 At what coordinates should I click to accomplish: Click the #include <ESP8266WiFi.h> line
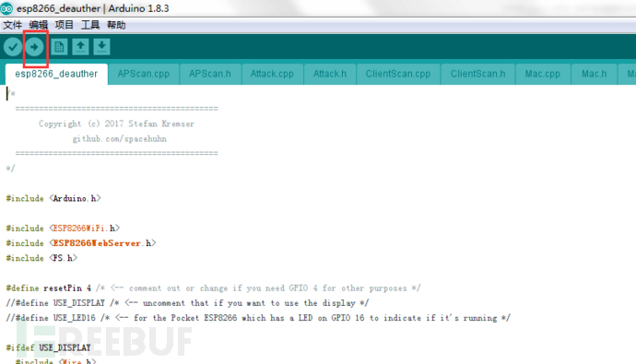tap(63, 229)
